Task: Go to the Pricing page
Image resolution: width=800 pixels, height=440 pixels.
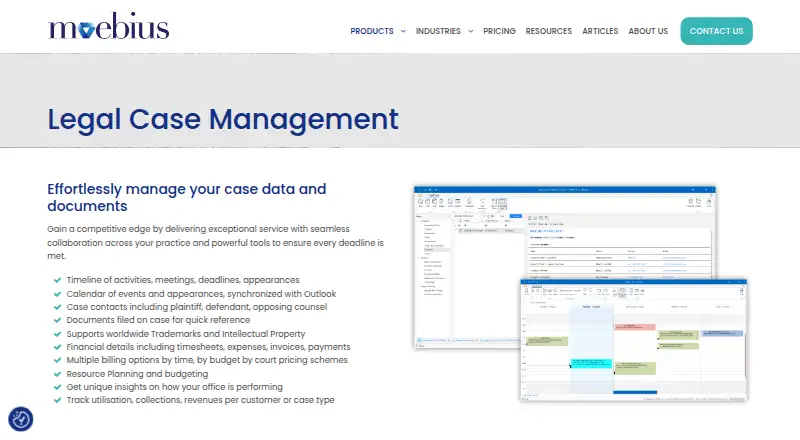Action: tap(499, 31)
